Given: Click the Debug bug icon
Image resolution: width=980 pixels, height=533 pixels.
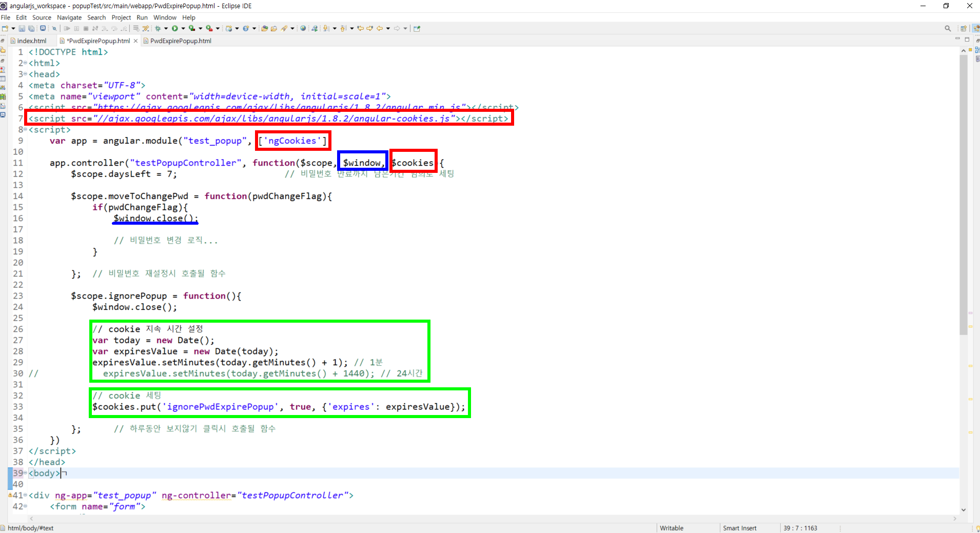Looking at the screenshot, I should [x=158, y=28].
